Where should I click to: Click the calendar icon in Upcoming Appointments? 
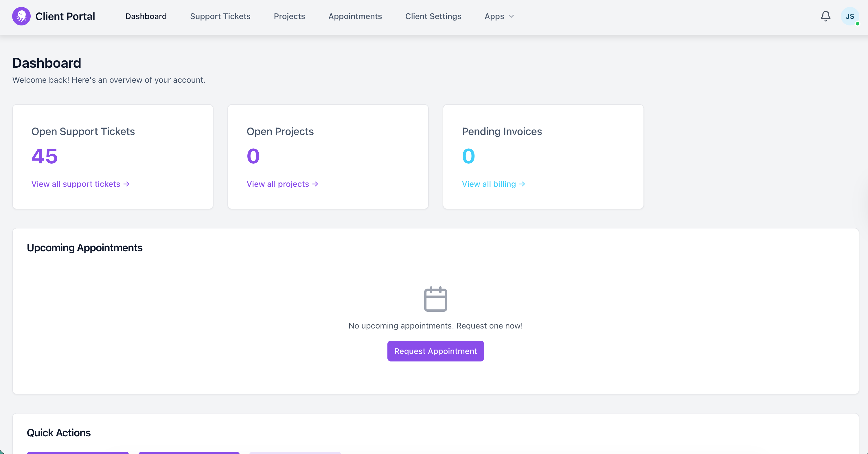coord(435,299)
